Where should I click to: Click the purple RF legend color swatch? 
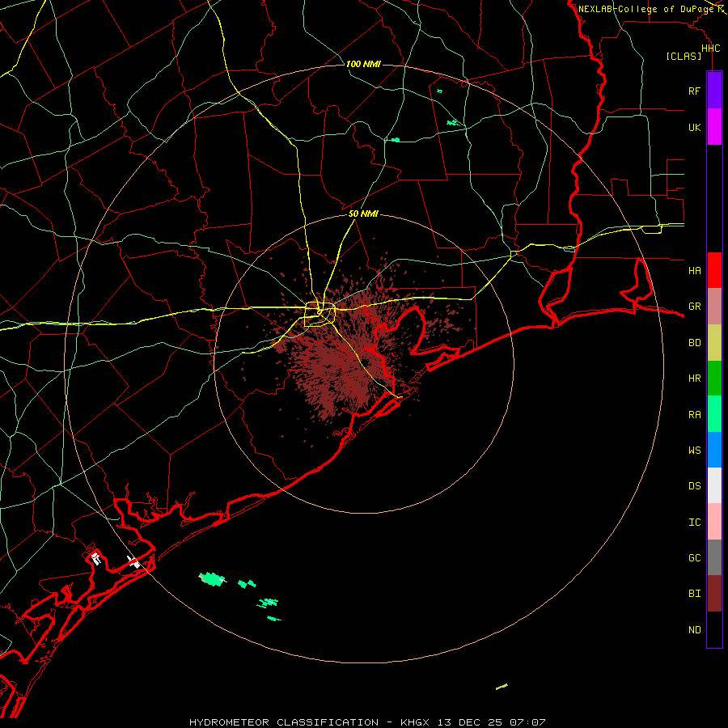pos(714,91)
